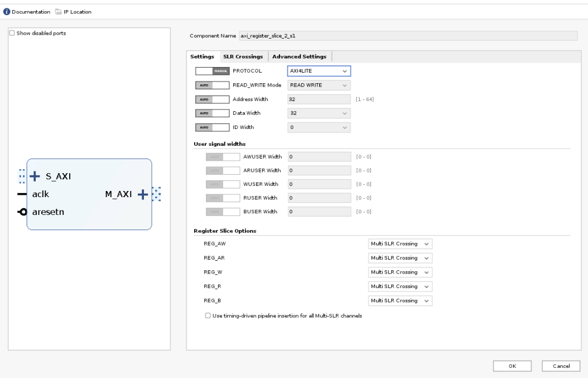Switch to the Advanced Settings tab
588x378 pixels.
tap(299, 56)
